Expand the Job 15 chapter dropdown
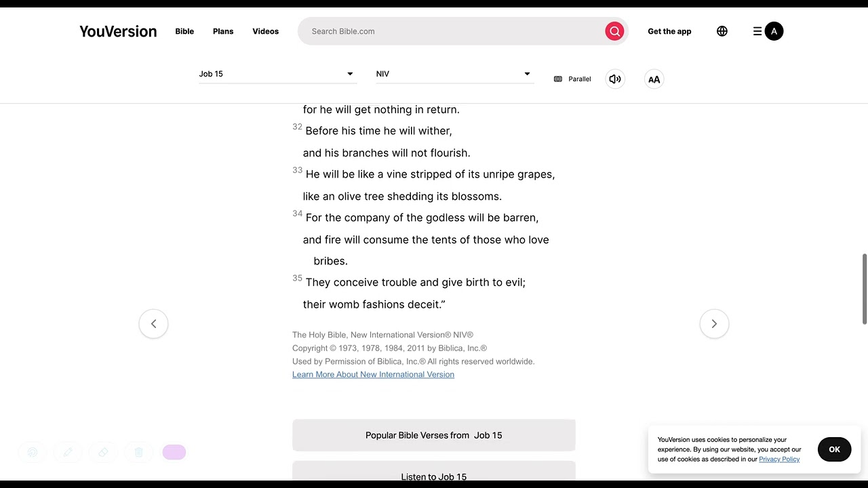The height and width of the screenshot is (488, 868). coord(277,74)
